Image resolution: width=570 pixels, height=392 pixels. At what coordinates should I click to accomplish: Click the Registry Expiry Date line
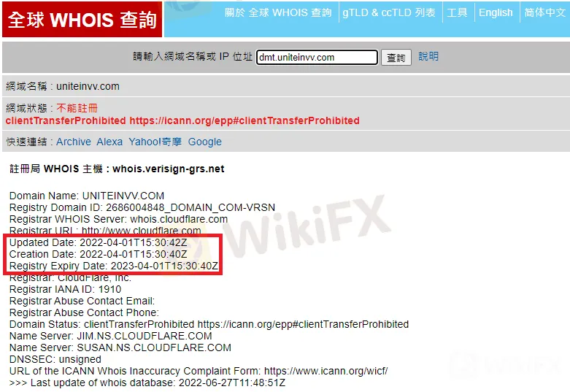114,266
